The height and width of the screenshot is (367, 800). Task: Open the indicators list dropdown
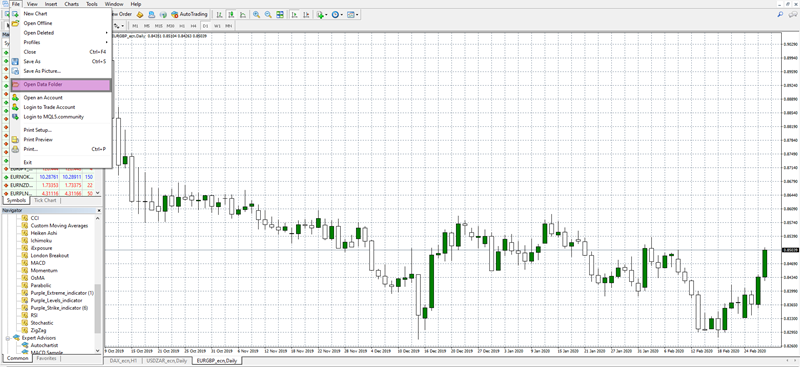click(x=322, y=15)
